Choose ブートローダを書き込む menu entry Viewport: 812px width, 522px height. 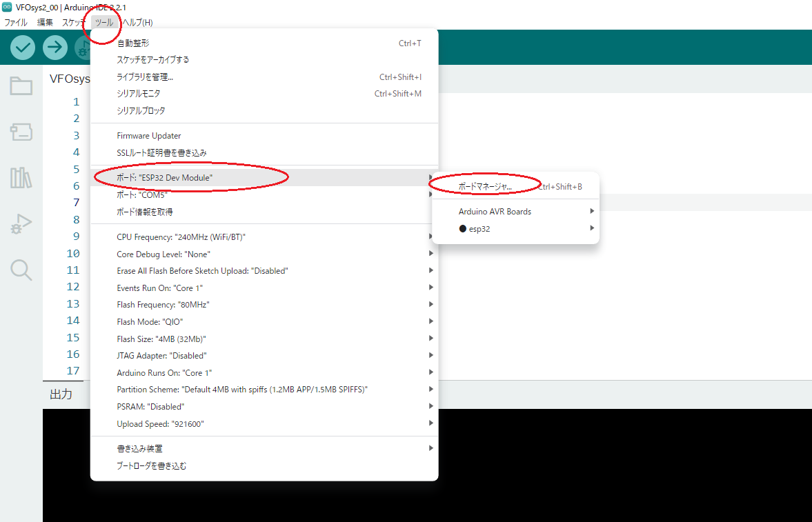[x=264, y=465]
